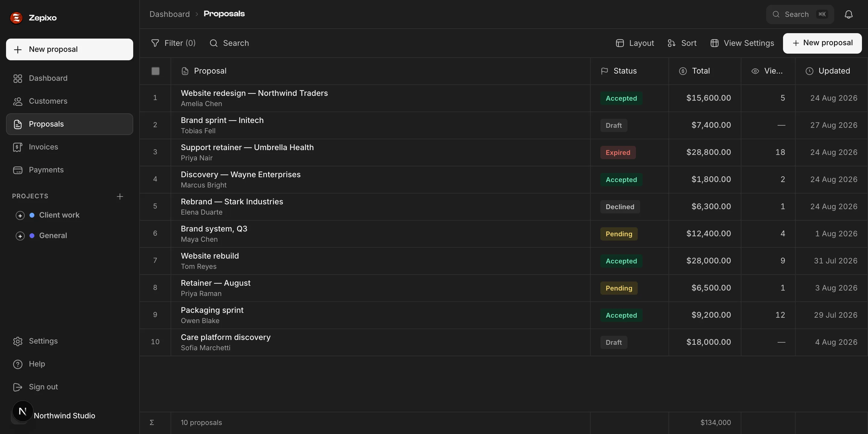
Task: Click the Proposal column header
Action: pyautogui.click(x=380, y=71)
